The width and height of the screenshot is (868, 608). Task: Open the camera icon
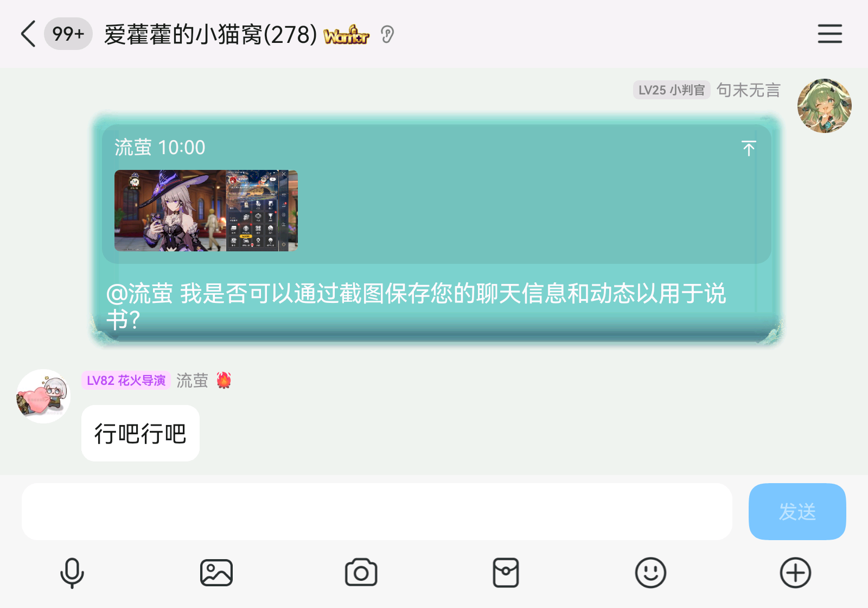361,573
